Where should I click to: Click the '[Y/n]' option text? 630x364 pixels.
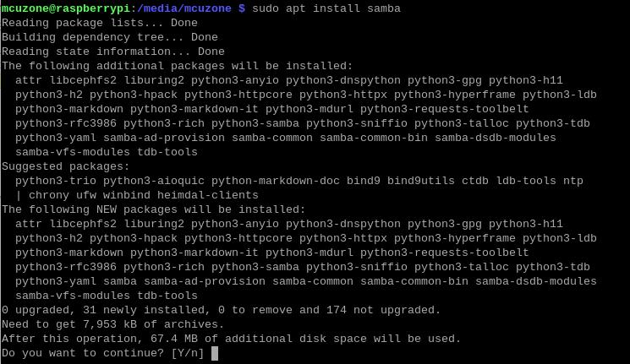[188, 353]
